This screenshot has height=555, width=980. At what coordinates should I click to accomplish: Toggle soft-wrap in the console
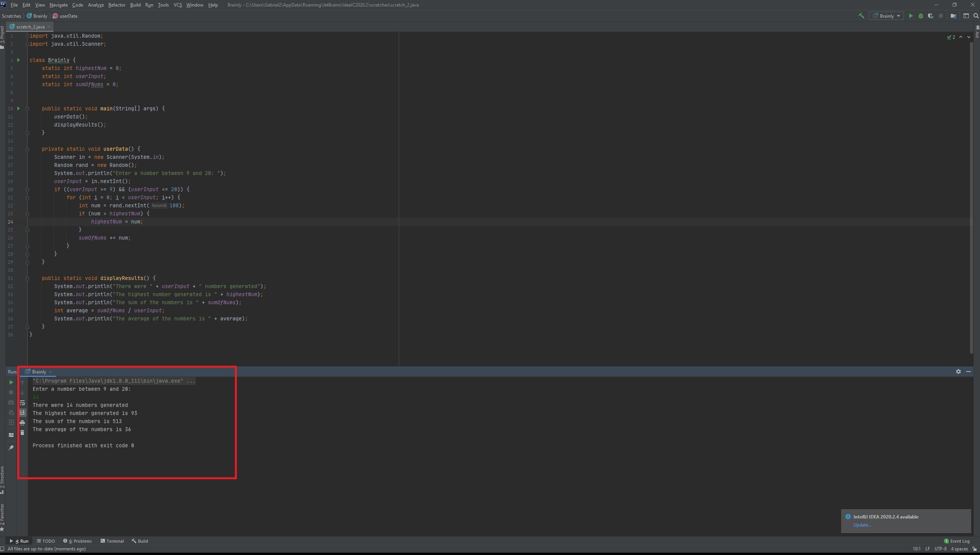click(x=22, y=403)
